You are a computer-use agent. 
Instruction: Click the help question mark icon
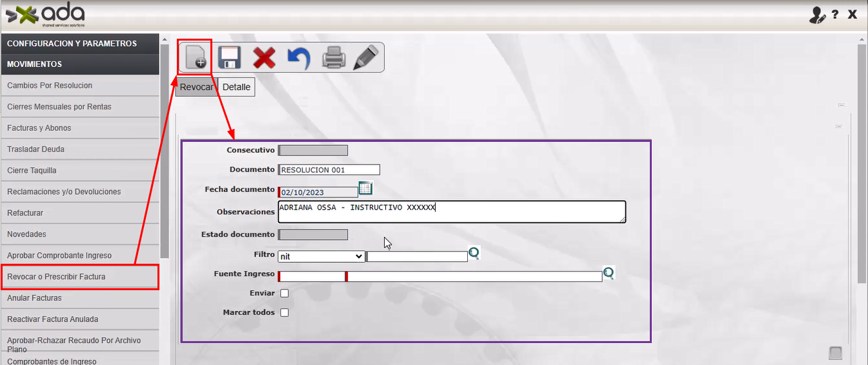point(835,14)
